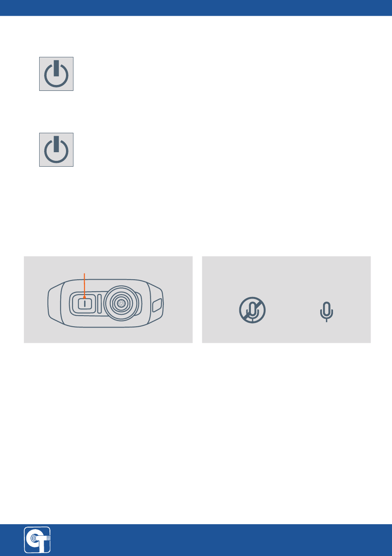Click the lower power button icon
The width and height of the screenshot is (392, 556).
pos(56,150)
